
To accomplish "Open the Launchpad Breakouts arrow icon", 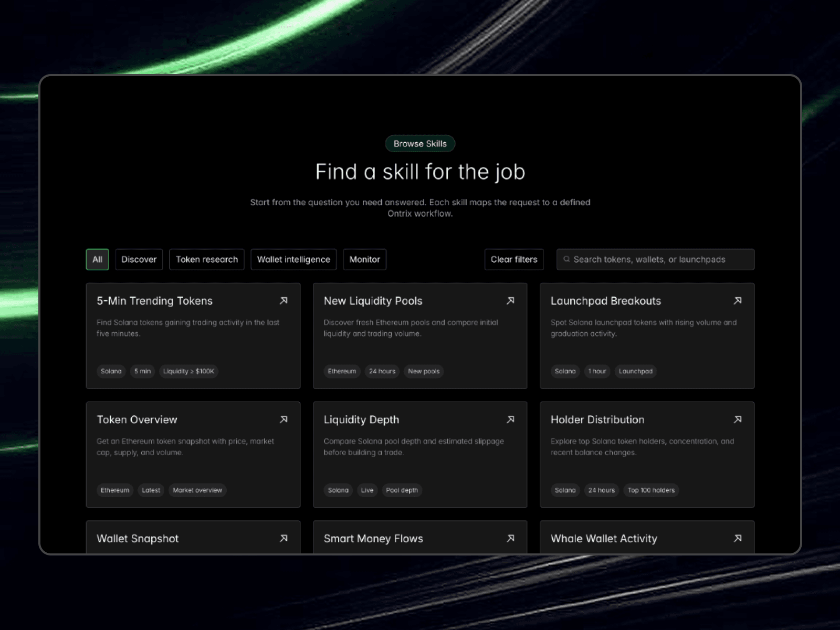I will (738, 301).
